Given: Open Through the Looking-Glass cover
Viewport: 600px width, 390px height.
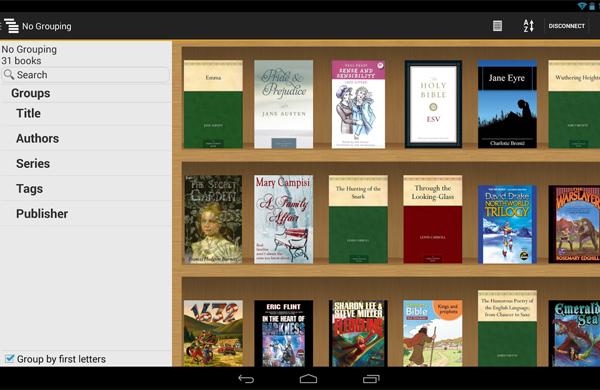Looking at the screenshot, I should click(x=432, y=219).
